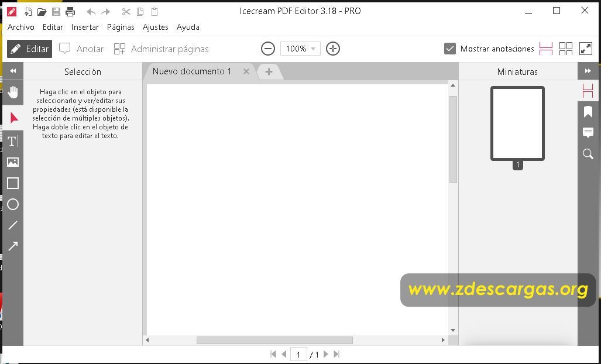This screenshot has height=364, width=601.
Task: Print the document using the printer icon
Action: pyautogui.click(x=70, y=12)
